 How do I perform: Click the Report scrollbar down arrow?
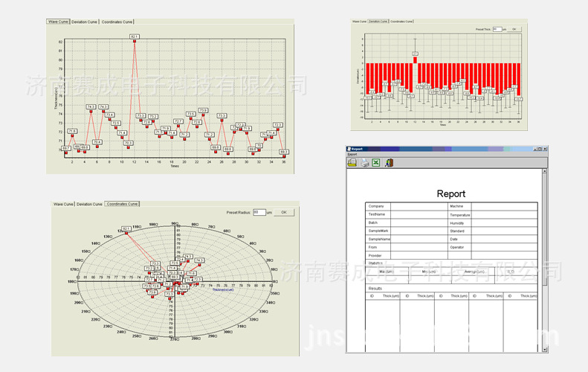tap(545, 350)
